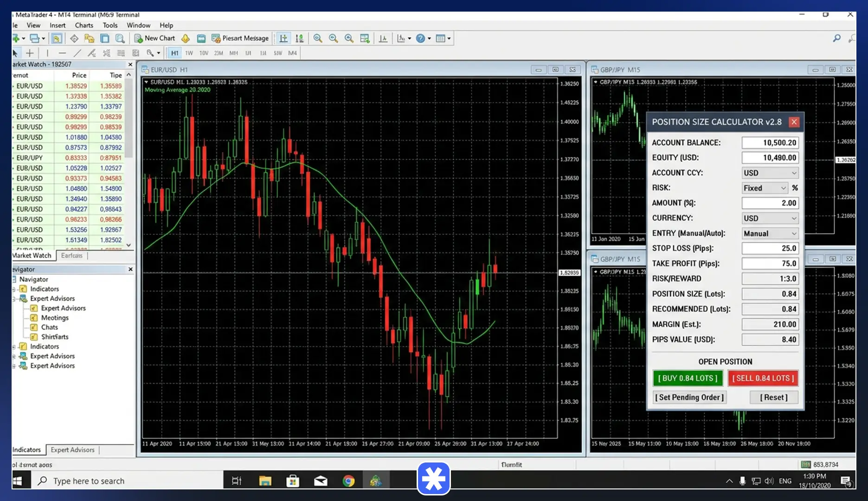
Task: Toggle the M4 timeframe button
Action: [292, 53]
